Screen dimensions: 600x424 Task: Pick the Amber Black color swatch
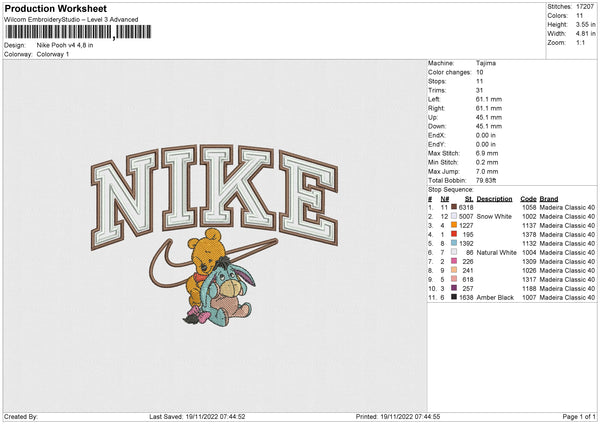click(454, 297)
